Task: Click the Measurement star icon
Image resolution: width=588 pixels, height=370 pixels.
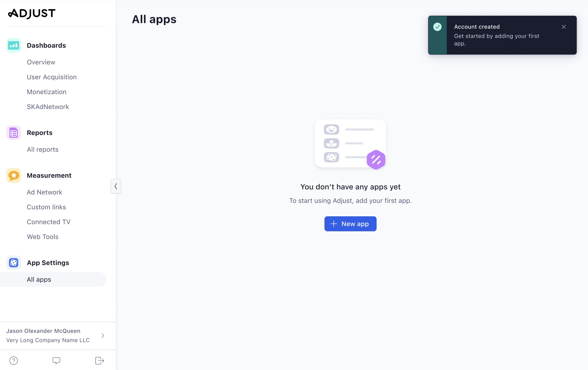Action: [x=13, y=175]
